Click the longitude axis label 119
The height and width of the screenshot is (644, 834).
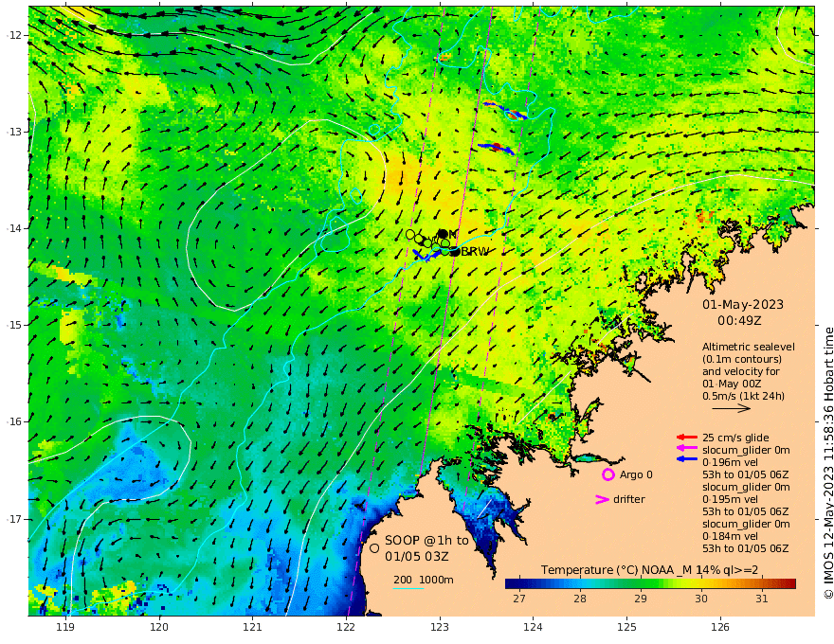tap(65, 627)
